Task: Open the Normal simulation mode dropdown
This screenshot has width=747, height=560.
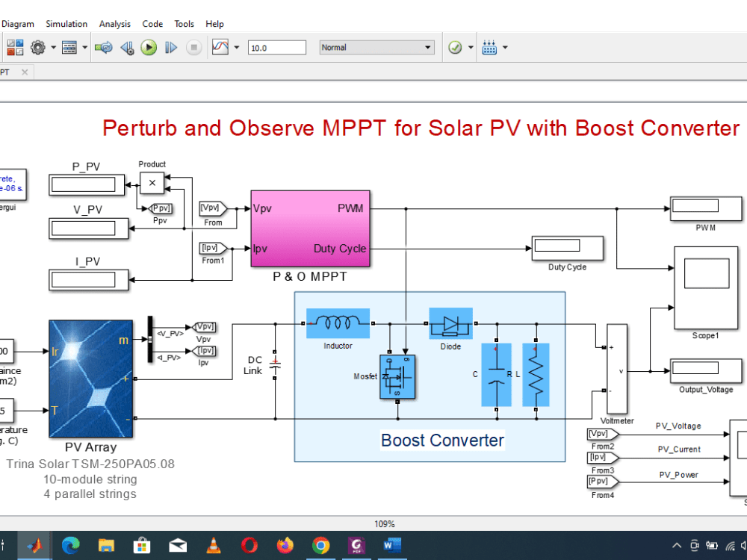Action: click(377, 46)
